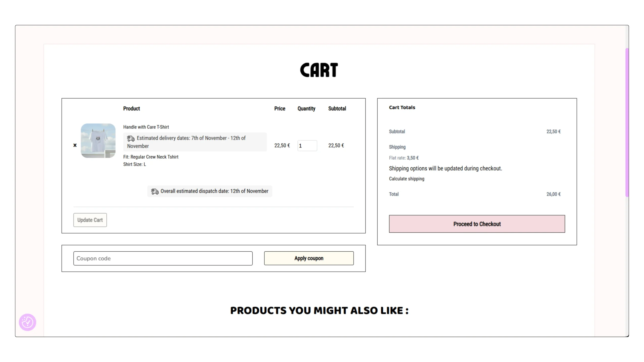Click the overall estimated dispatch date notice
This screenshot has height=362, width=644.
click(214, 191)
